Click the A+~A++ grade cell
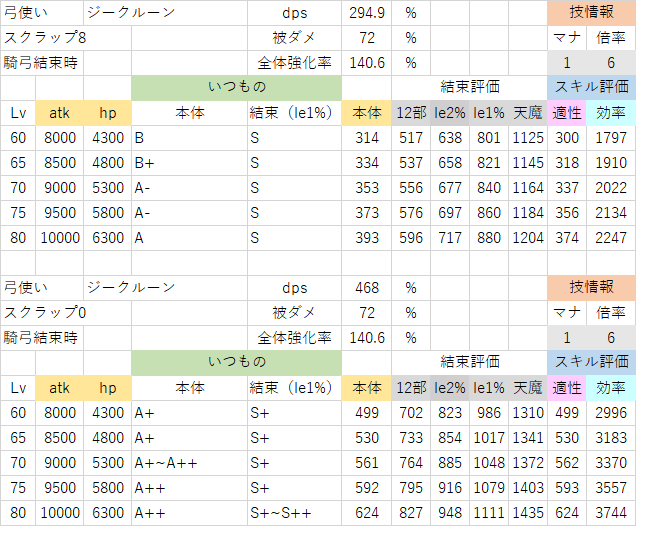This screenshot has height=548, width=660. click(189, 463)
